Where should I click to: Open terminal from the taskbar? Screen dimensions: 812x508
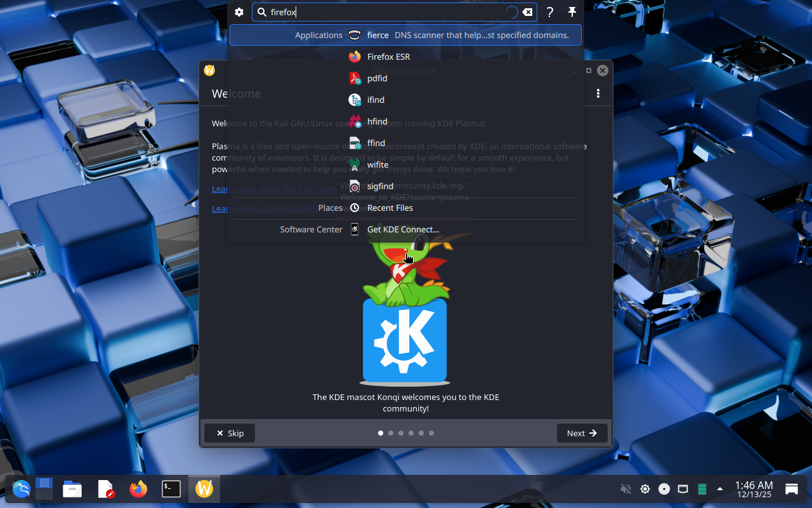[x=171, y=489]
